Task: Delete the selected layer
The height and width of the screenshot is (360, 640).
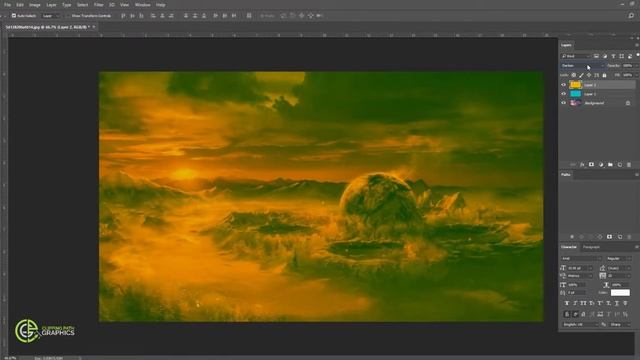Action: pyautogui.click(x=629, y=164)
